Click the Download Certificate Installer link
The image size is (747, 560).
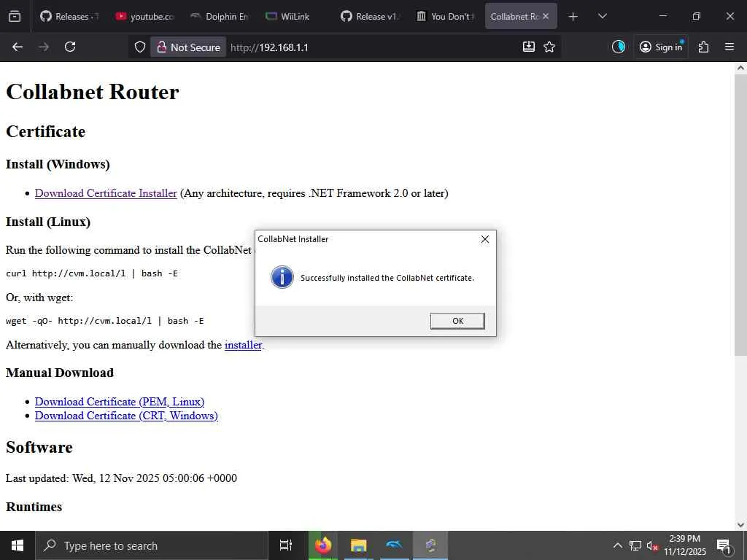click(106, 193)
